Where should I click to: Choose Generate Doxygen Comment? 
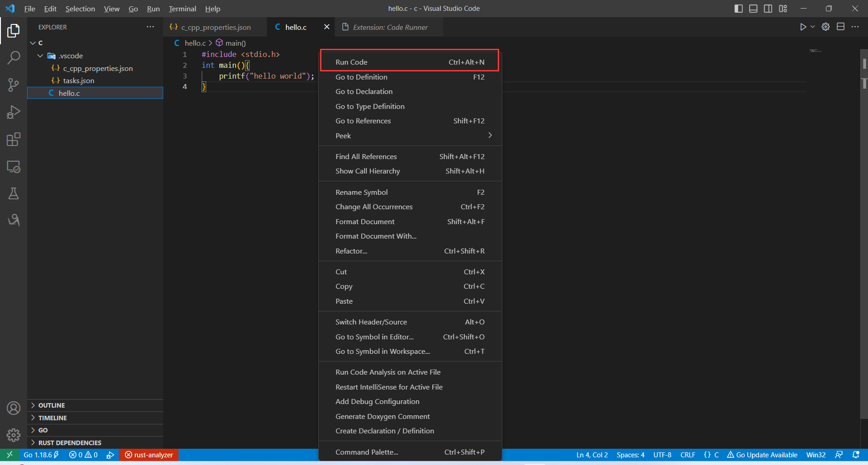[x=410, y=416]
